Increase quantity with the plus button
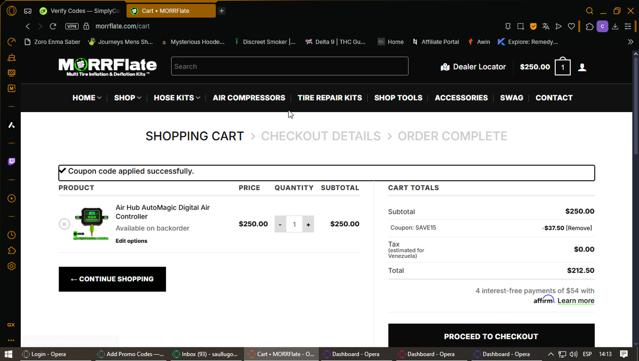639x361 pixels. coord(308,224)
